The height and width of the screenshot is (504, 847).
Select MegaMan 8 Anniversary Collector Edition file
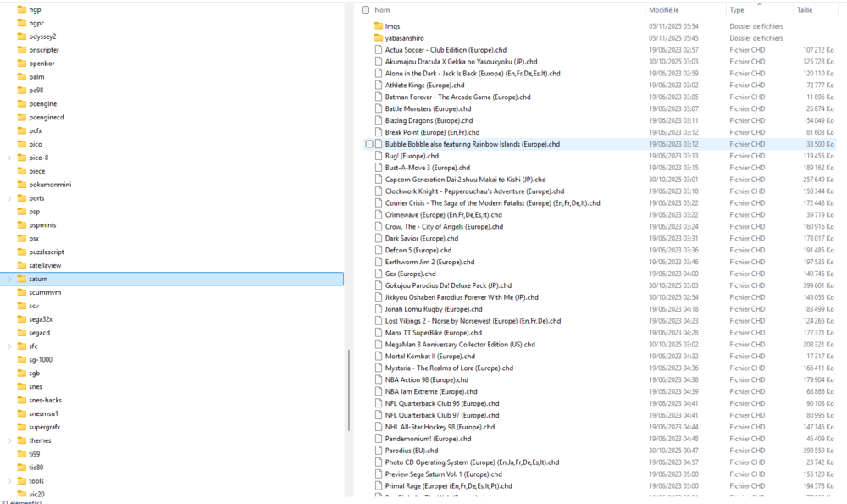(460, 345)
